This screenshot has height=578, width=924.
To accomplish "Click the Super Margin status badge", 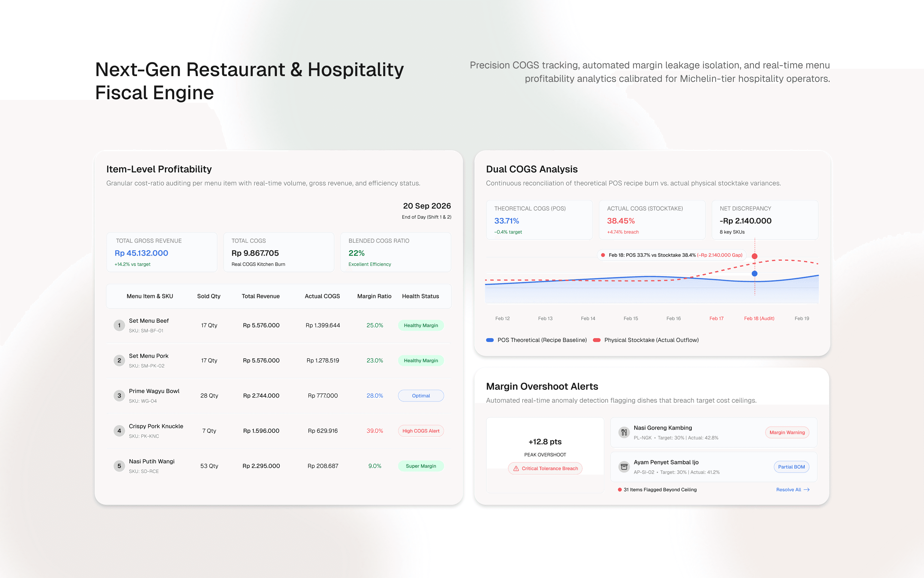I will (421, 466).
